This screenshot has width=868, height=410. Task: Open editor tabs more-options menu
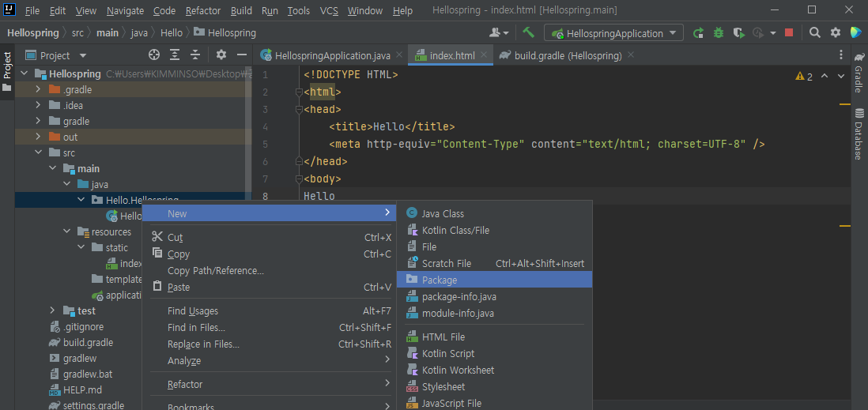click(x=841, y=55)
